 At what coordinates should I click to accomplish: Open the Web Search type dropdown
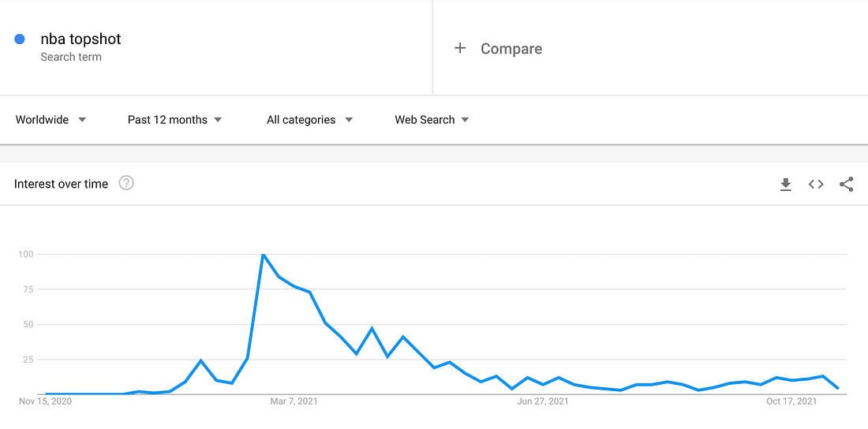point(432,120)
